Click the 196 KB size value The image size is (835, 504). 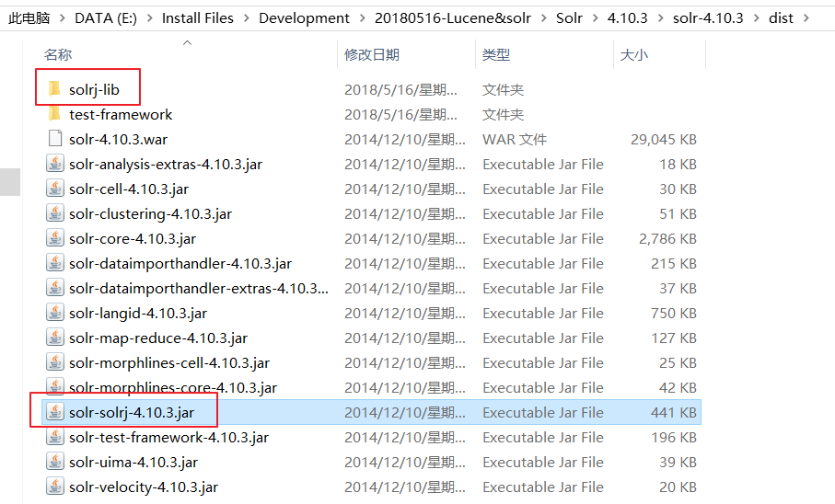(x=674, y=438)
